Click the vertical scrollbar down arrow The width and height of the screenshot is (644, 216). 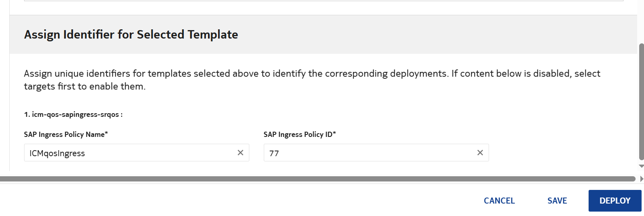(641, 166)
